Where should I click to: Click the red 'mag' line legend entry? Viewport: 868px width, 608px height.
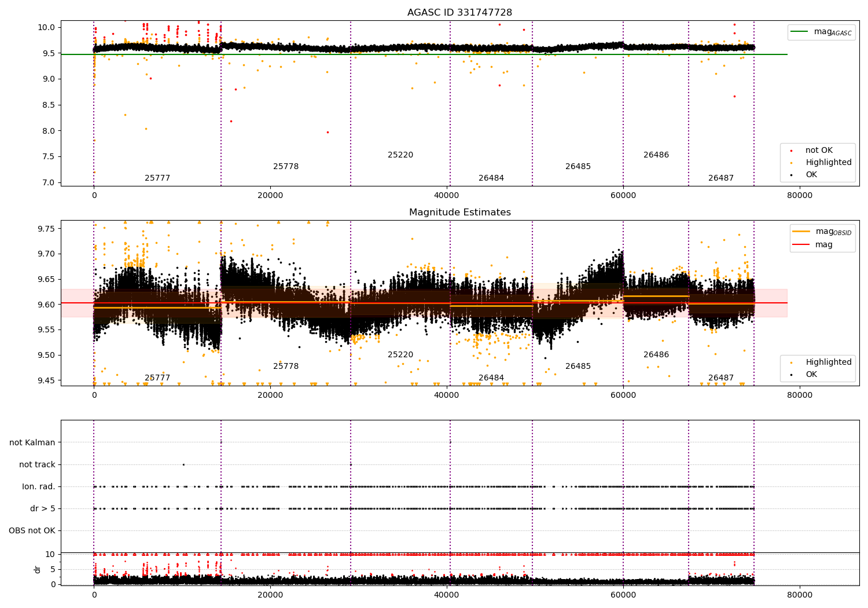[x=813, y=245]
